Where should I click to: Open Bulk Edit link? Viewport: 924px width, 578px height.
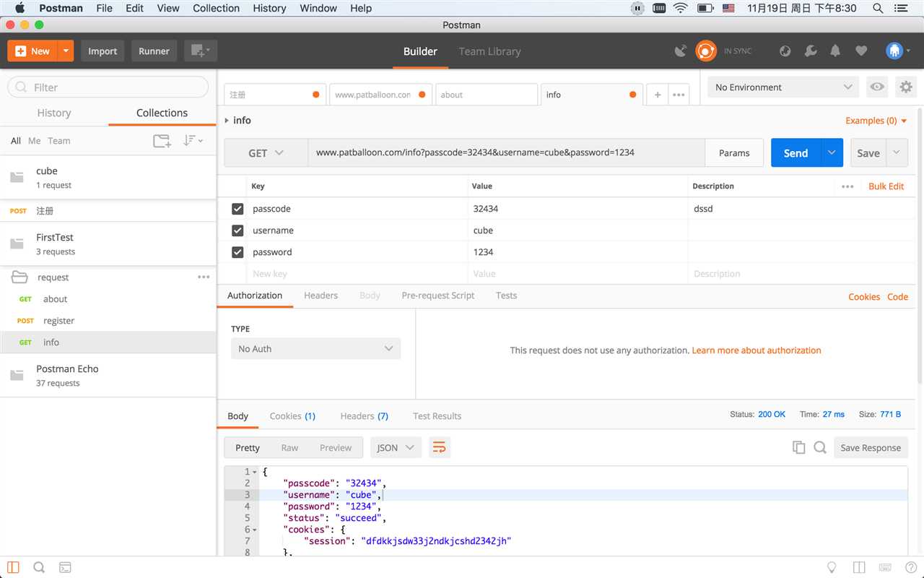(x=886, y=186)
